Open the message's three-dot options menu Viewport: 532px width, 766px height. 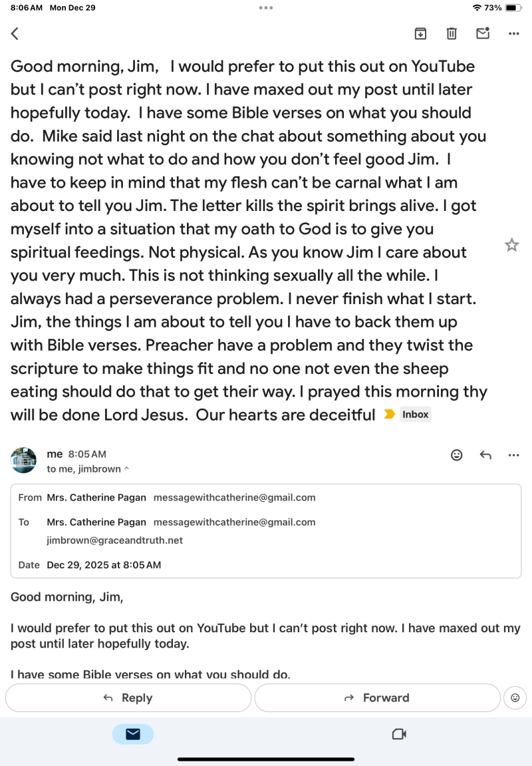point(513,455)
